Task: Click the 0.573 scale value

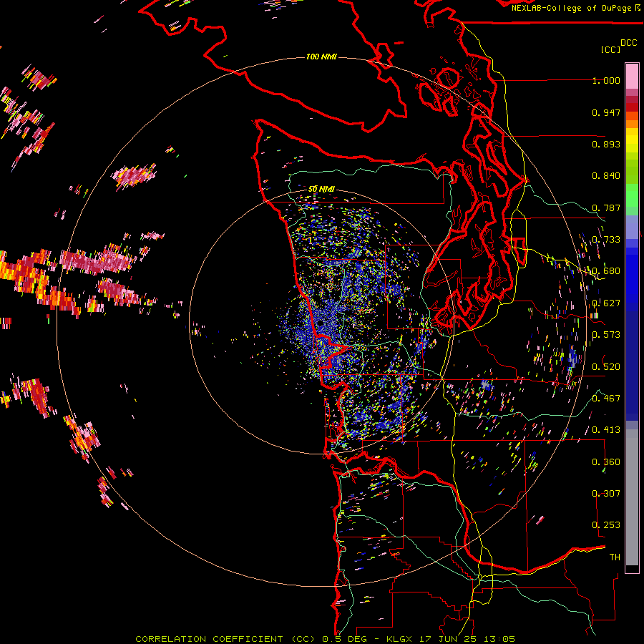Action: pos(606,335)
